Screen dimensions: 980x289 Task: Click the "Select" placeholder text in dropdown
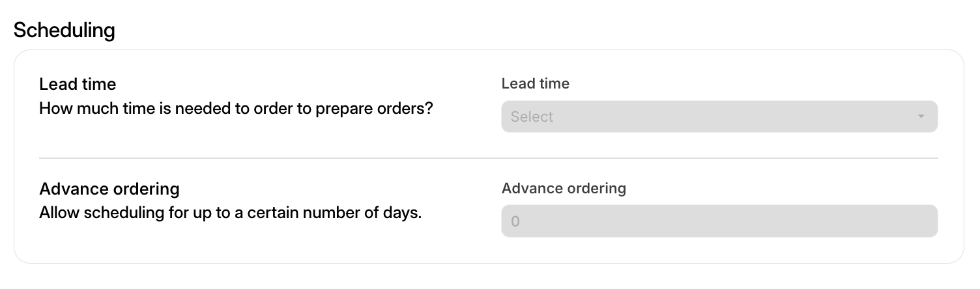click(x=532, y=117)
